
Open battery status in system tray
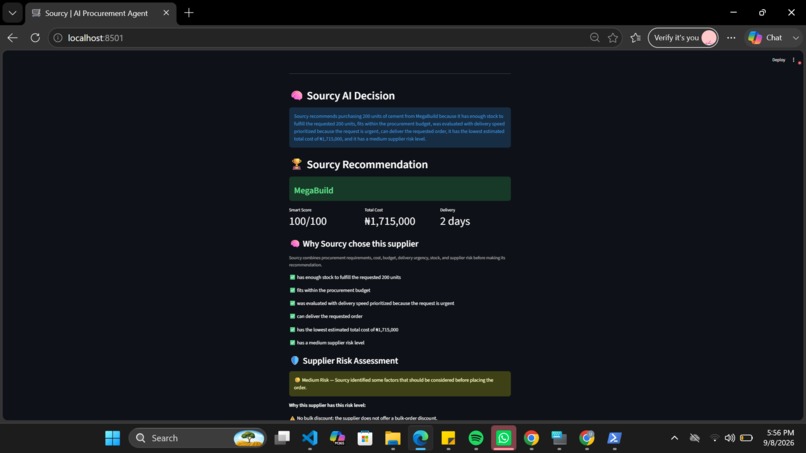click(746, 438)
